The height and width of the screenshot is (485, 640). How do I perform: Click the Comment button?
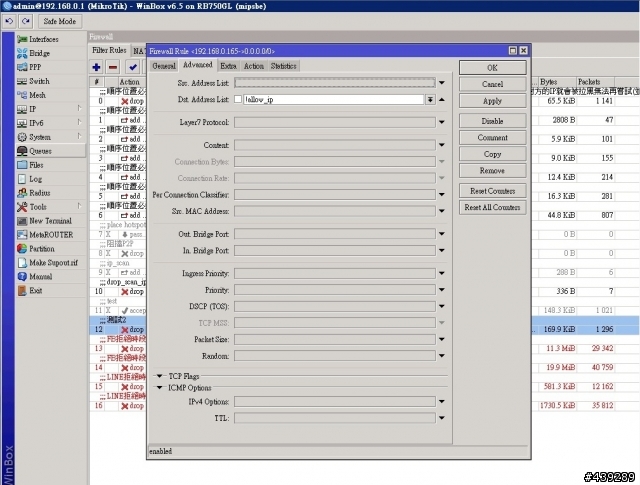coord(492,138)
